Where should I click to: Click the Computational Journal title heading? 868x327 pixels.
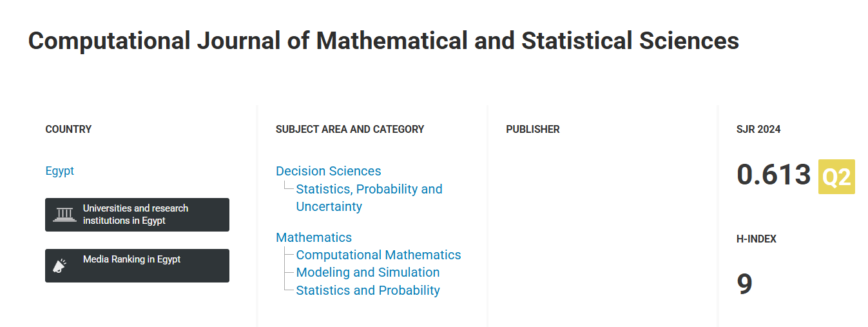point(383,41)
